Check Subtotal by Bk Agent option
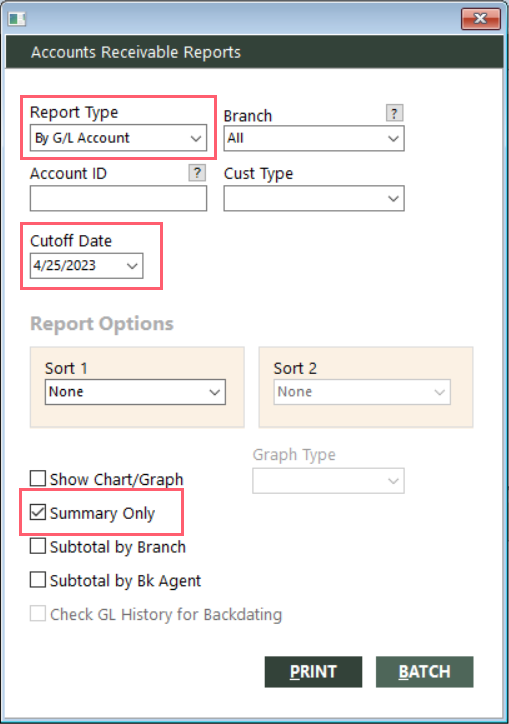 tap(38, 579)
